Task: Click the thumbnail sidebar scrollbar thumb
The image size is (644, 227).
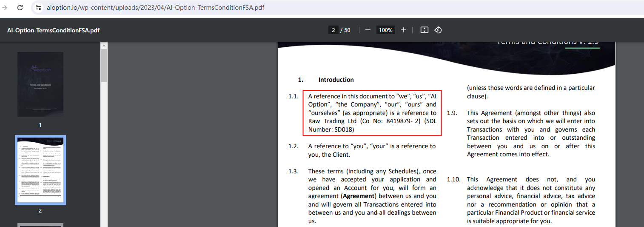Action: [104, 66]
